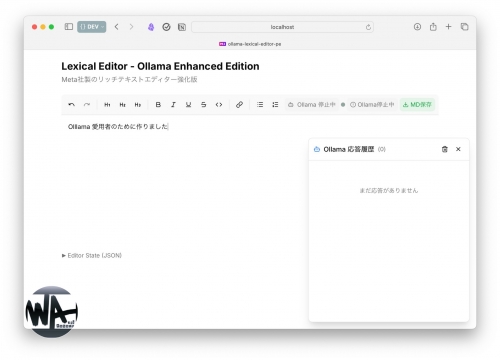Click the Lexical Editor page heading

pyautogui.click(x=160, y=66)
